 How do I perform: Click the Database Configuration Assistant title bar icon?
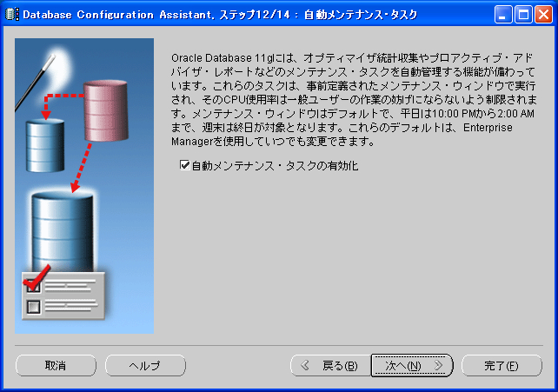[x=12, y=14]
